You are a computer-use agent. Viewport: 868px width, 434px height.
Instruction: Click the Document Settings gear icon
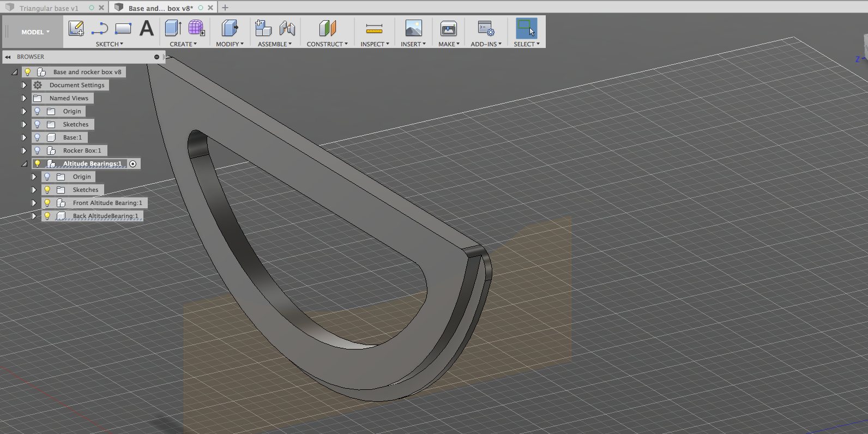tap(38, 85)
